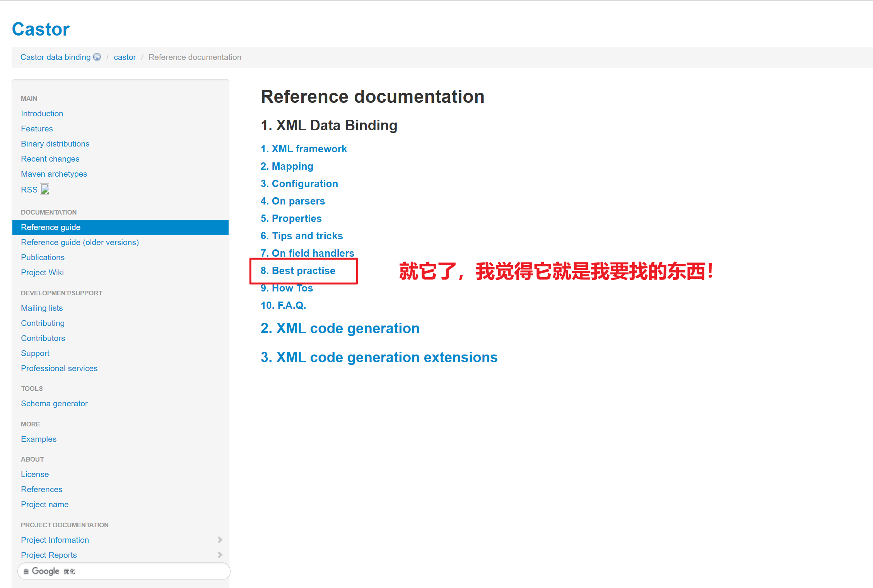Open Professional services page
The image size is (873, 588).
click(59, 368)
